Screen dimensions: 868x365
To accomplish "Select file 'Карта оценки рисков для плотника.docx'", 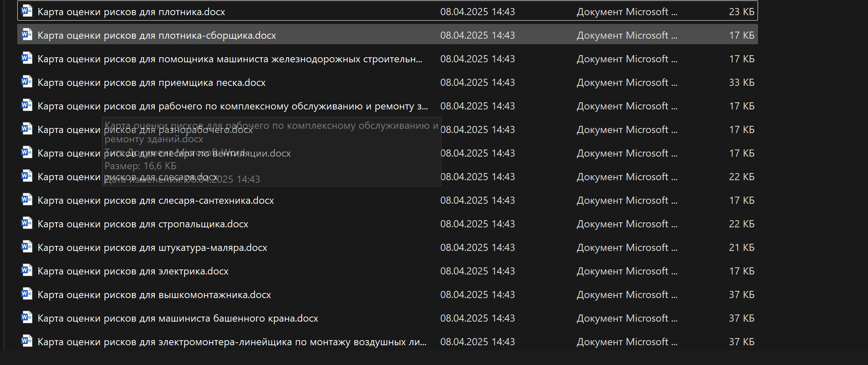I will pos(131,12).
